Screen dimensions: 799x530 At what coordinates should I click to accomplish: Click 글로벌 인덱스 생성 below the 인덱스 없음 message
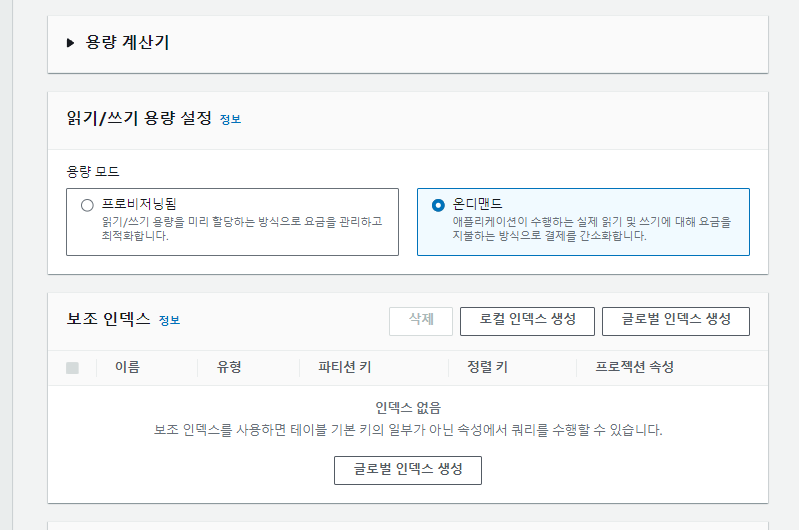[x=408, y=470]
